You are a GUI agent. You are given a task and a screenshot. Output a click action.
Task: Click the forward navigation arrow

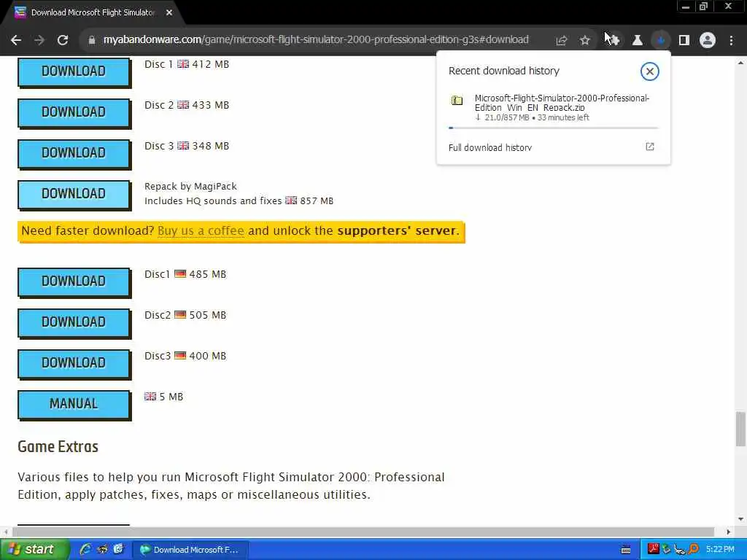(x=39, y=40)
